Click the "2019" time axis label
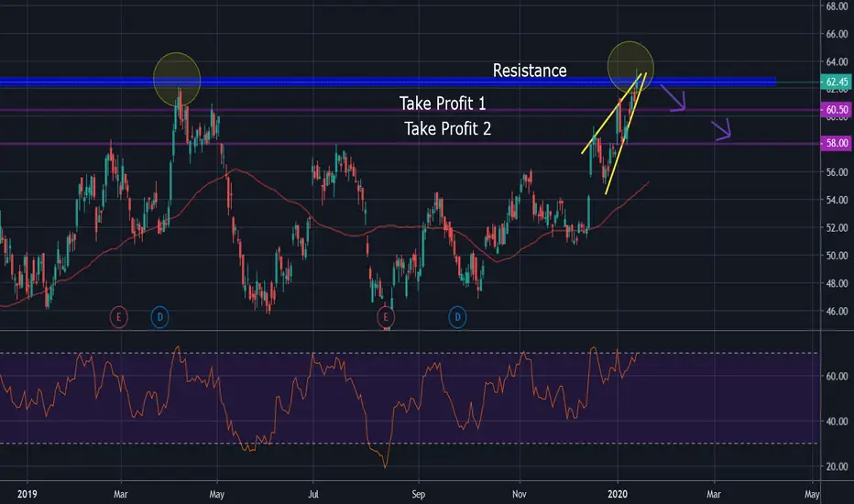The width and height of the screenshot is (854, 504). pyautogui.click(x=27, y=494)
